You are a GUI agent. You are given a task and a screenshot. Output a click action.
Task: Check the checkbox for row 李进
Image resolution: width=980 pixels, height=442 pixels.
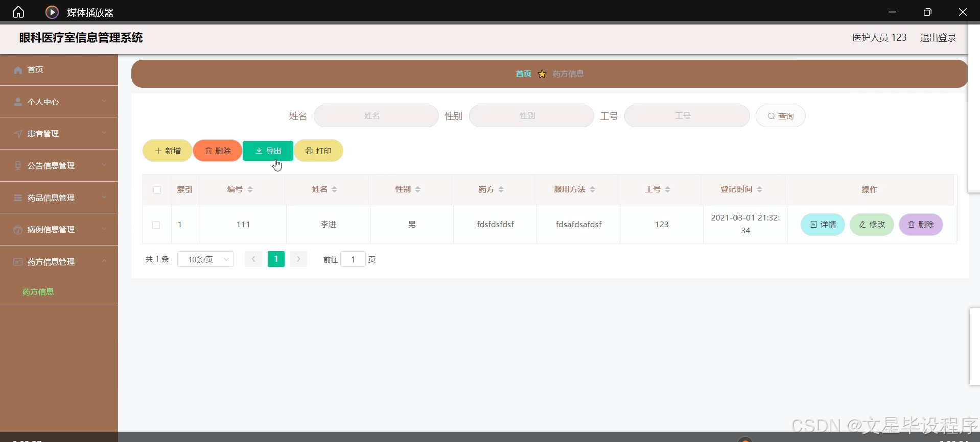[x=156, y=225]
